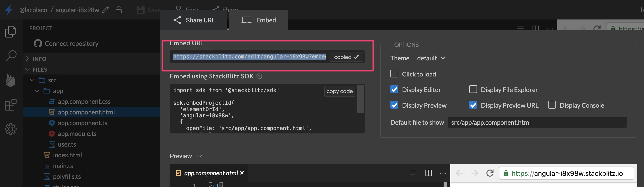Click the Default file to show field
This screenshot has height=187, width=644.
[x=537, y=122]
